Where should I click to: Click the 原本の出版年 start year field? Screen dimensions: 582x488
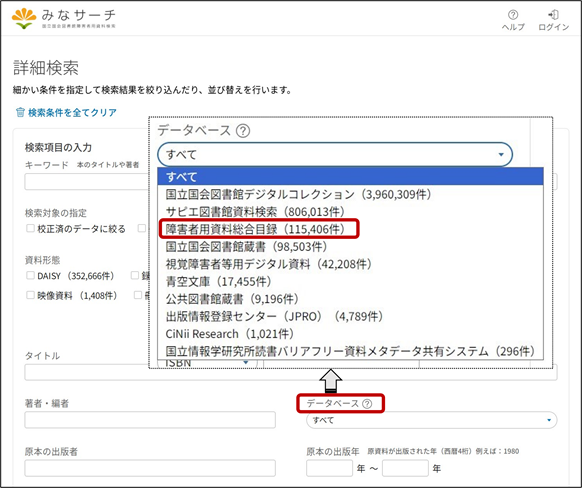coord(329,468)
